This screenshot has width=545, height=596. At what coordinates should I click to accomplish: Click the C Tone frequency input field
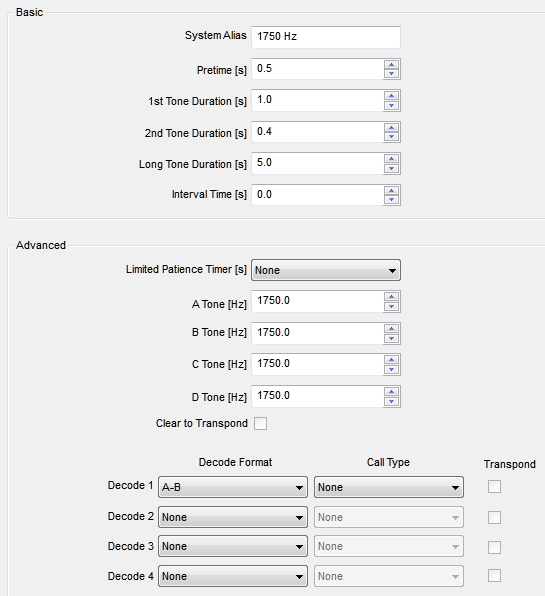tap(318, 365)
